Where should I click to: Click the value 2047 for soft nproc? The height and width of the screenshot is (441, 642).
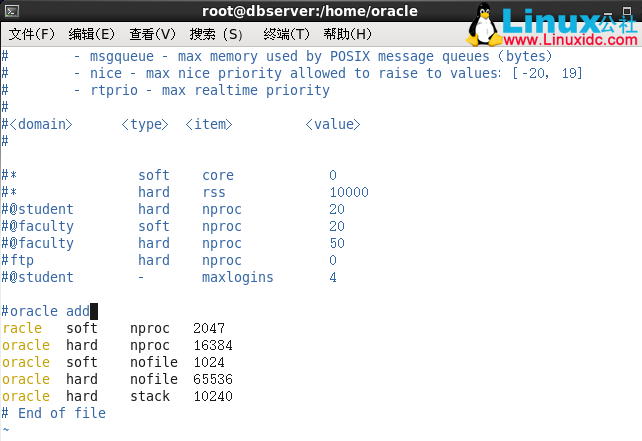point(209,328)
